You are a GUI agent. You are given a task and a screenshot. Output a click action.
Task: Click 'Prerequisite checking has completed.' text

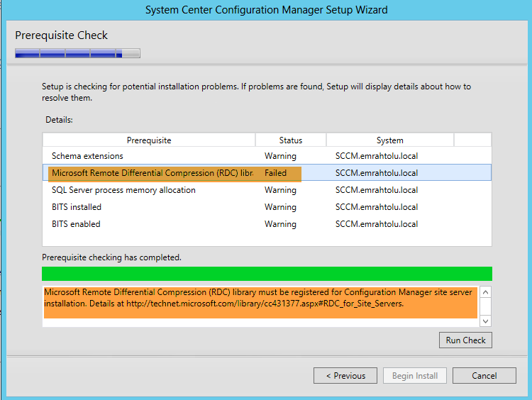tap(111, 257)
